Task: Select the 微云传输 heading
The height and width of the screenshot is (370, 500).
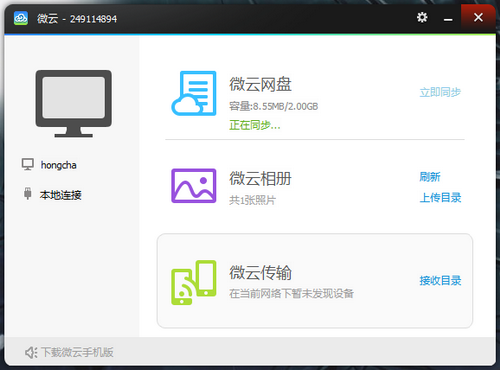Action: click(x=260, y=273)
